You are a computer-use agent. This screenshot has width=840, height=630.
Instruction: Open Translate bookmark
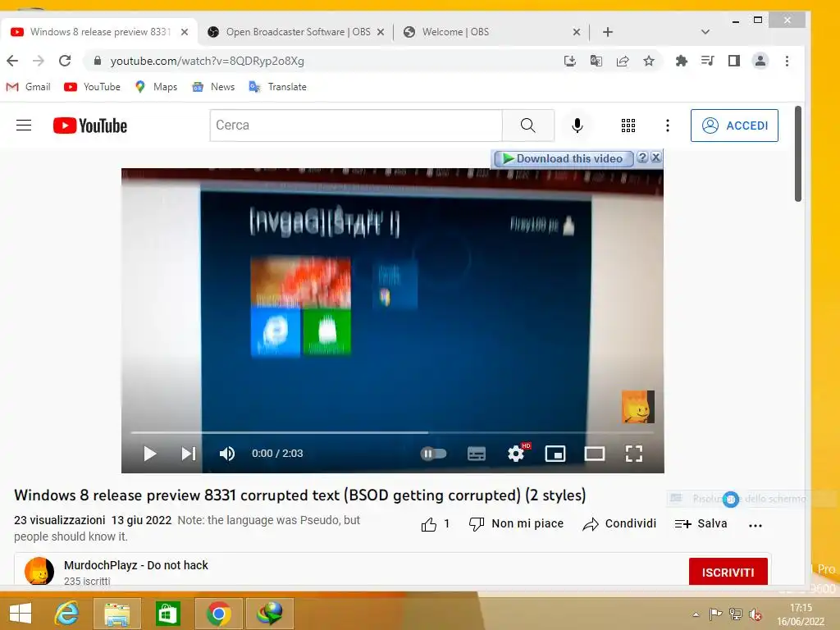(x=278, y=87)
